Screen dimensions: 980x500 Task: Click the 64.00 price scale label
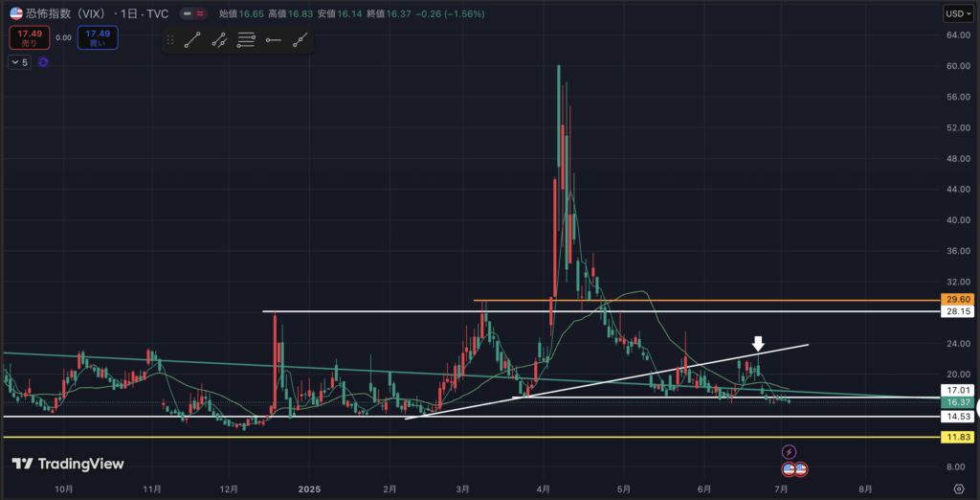(959, 35)
